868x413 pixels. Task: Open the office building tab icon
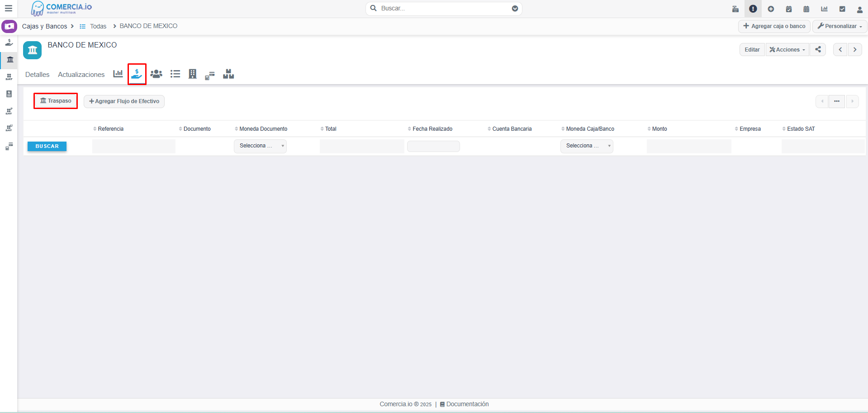pos(193,74)
